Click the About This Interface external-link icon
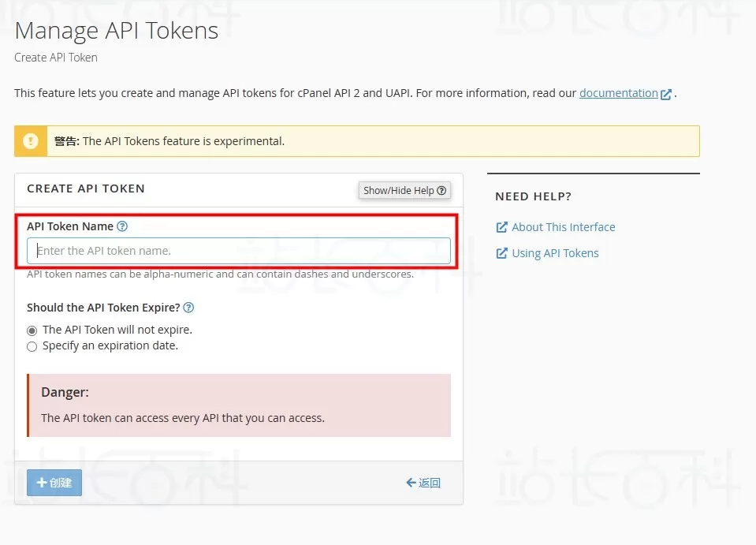 [502, 227]
